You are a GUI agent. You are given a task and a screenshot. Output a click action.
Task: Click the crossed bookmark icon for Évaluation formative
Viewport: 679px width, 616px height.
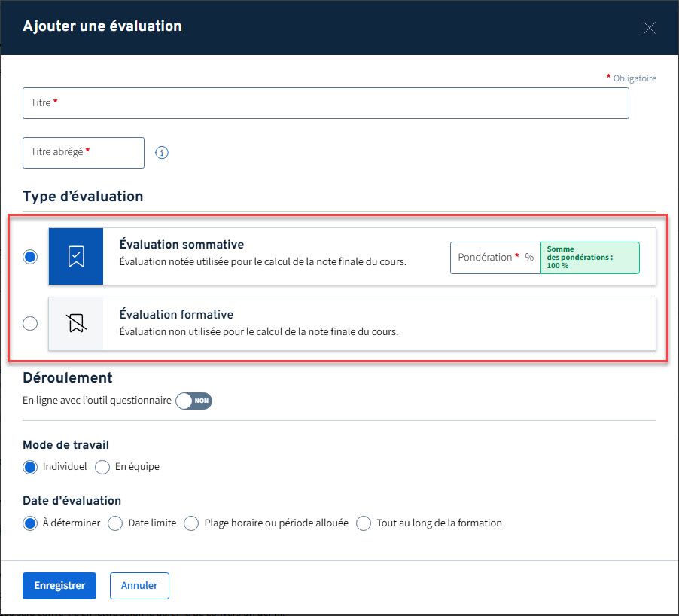(75, 323)
